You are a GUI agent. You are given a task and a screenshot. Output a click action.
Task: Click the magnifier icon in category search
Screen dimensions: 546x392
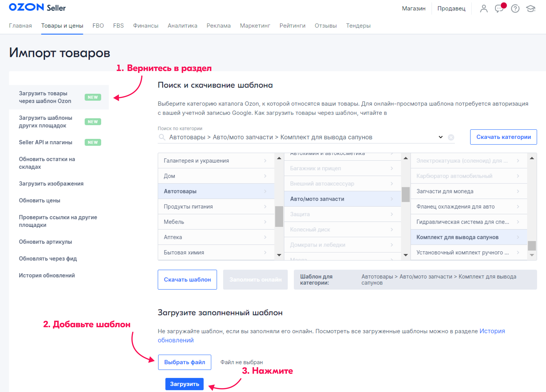coord(162,137)
